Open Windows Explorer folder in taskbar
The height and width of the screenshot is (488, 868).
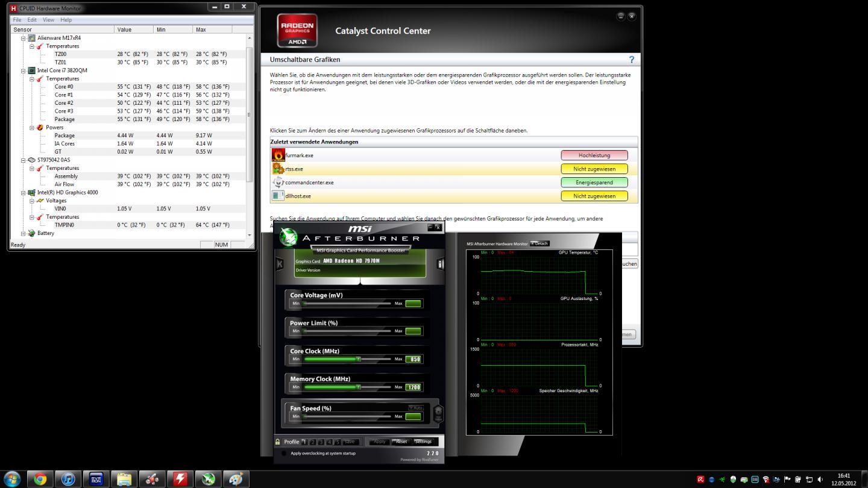tap(124, 479)
